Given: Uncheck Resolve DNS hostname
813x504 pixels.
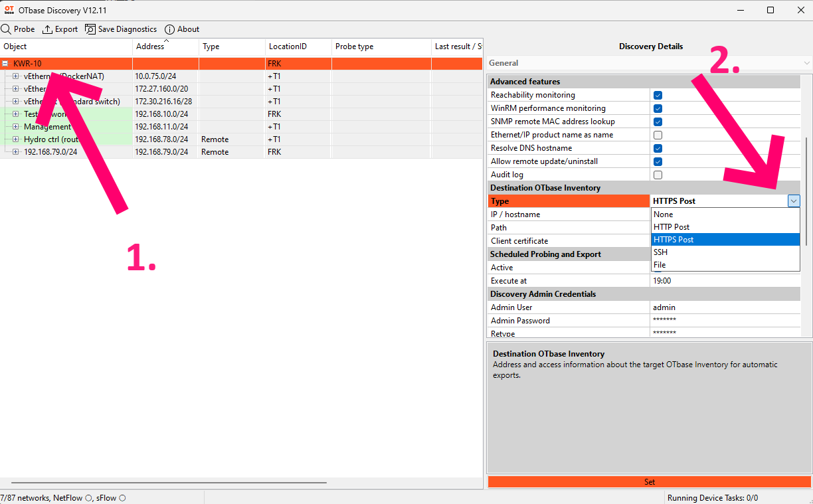Looking at the screenshot, I should click(658, 148).
